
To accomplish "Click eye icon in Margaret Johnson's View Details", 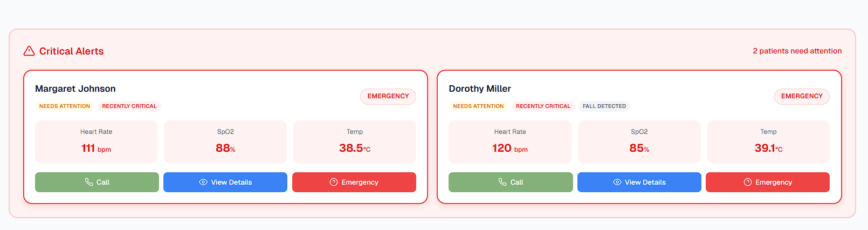I will (x=203, y=182).
